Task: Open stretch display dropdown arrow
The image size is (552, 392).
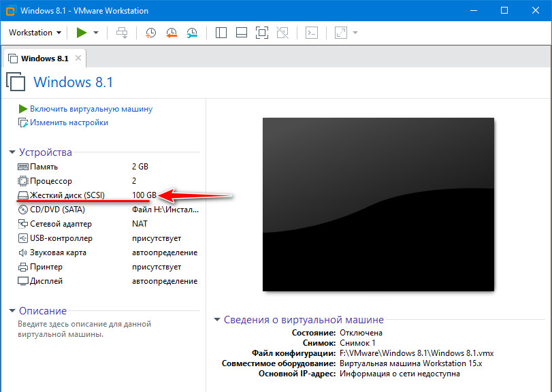Action: click(x=355, y=33)
